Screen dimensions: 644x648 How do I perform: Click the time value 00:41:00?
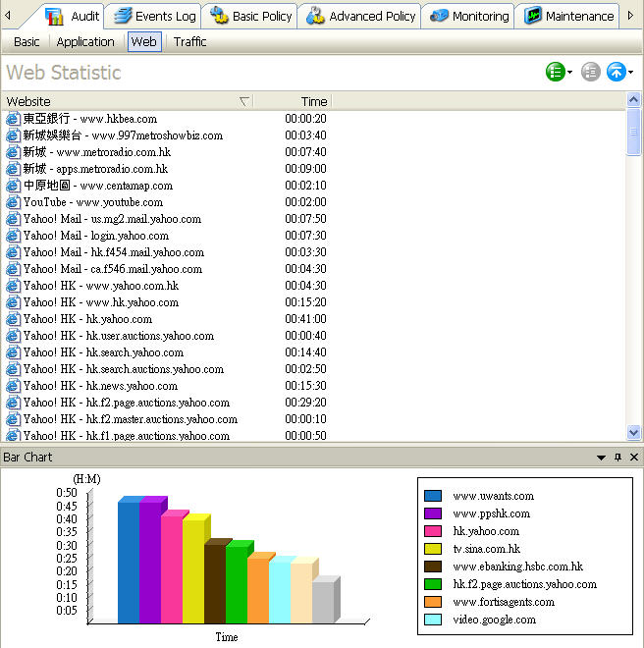305,319
